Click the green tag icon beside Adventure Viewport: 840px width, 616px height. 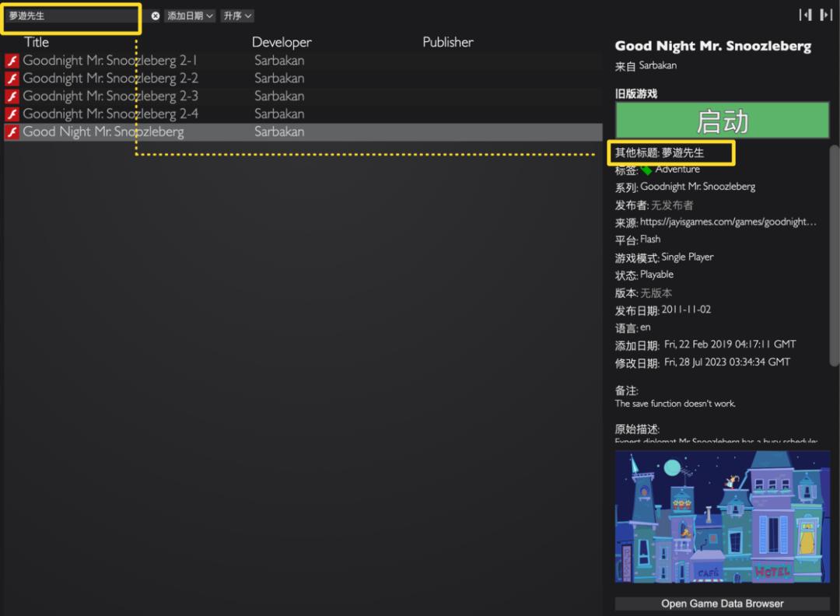646,170
